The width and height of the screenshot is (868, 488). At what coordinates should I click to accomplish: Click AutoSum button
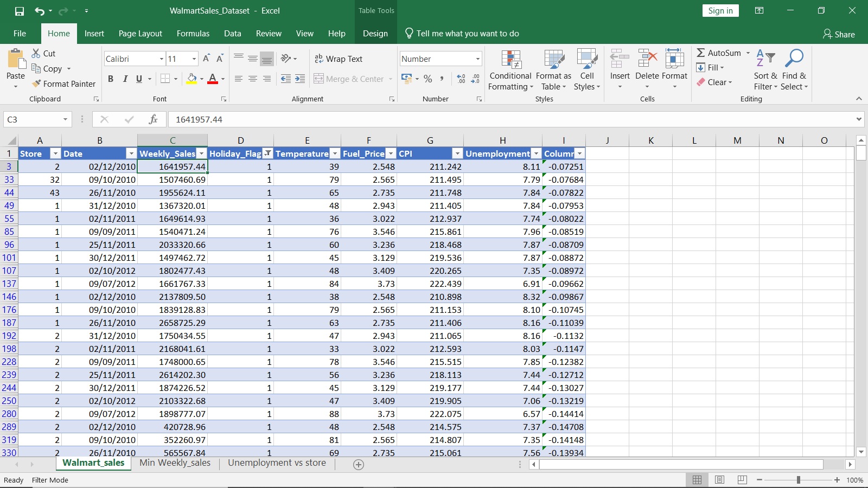pos(719,53)
